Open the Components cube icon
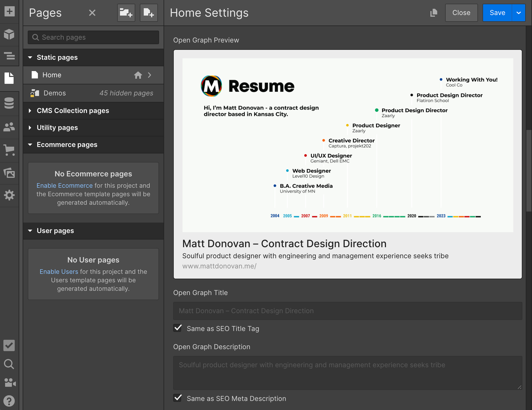The width and height of the screenshot is (532, 410). coord(9,34)
